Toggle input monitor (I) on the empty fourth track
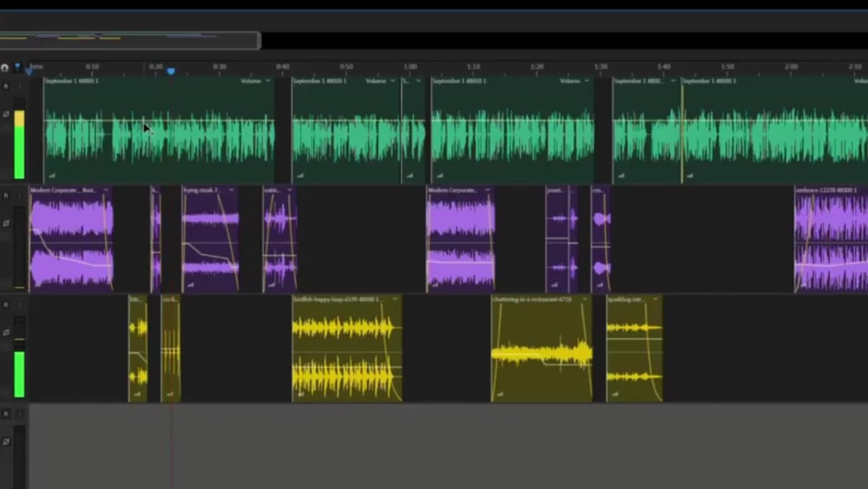Screen dimensions: 868x489 19,413
